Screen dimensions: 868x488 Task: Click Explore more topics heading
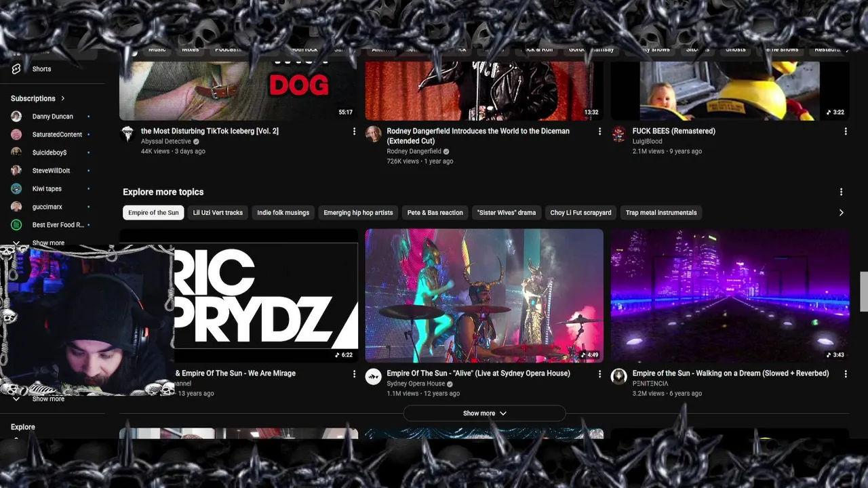(163, 192)
